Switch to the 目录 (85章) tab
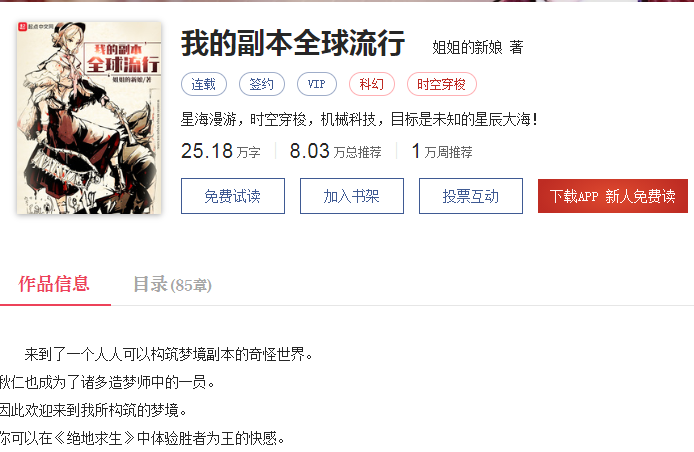 pos(173,284)
